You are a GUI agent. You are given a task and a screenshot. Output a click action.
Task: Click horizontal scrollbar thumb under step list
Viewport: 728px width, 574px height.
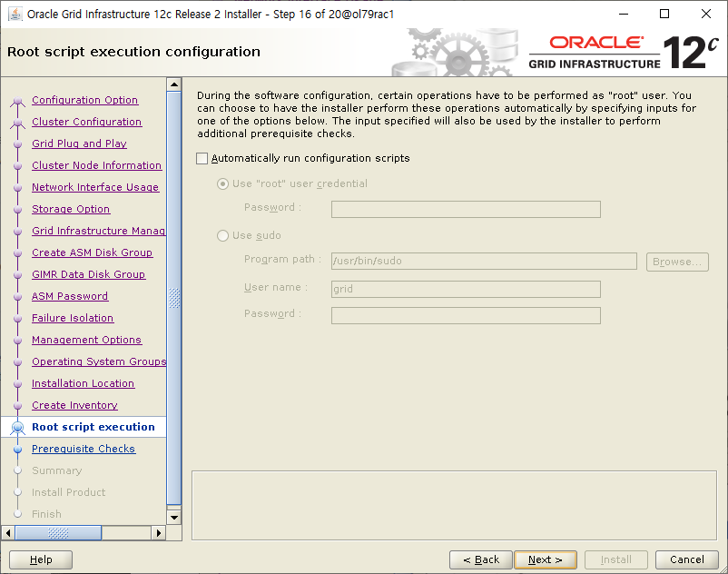58,532
